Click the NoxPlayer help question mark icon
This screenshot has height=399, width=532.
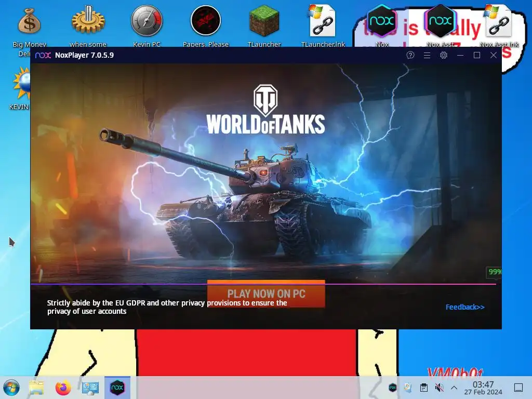[410, 55]
